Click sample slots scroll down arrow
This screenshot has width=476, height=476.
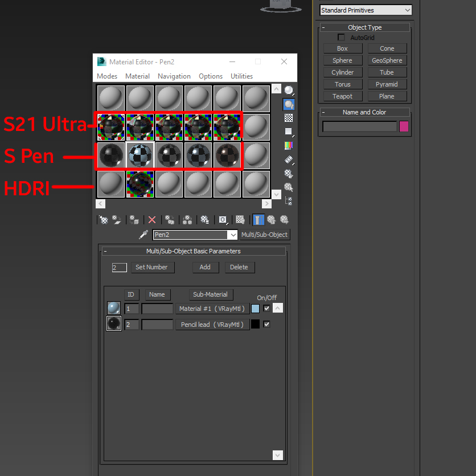coord(276,194)
